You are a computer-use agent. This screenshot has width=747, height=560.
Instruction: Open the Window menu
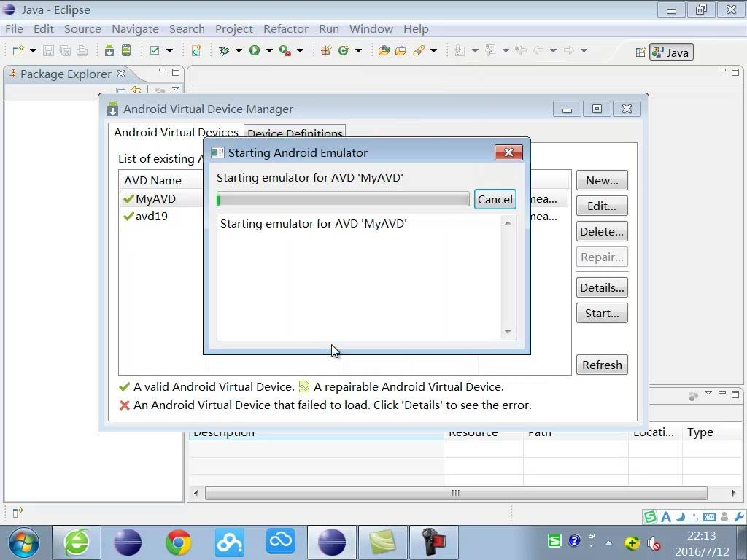pyautogui.click(x=371, y=29)
